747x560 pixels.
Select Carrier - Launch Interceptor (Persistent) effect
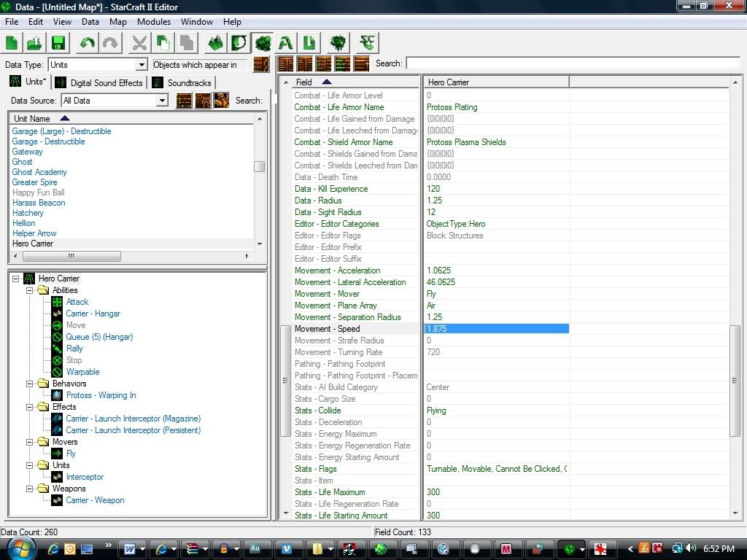pyautogui.click(x=133, y=430)
